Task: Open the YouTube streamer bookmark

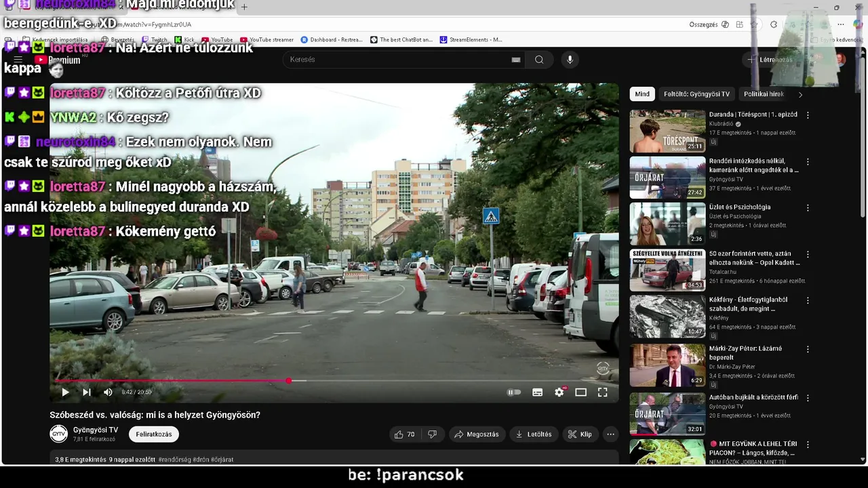Action: coord(267,40)
